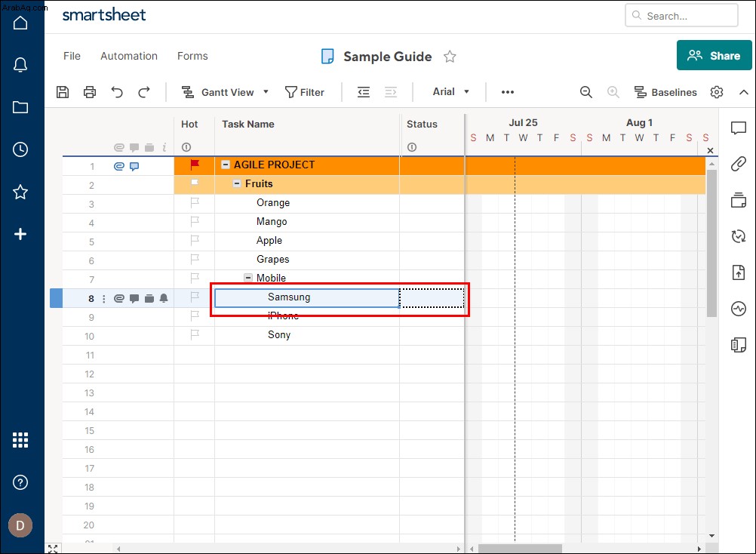This screenshot has height=554, width=756.
Task: Click the Share button
Action: coord(714,55)
